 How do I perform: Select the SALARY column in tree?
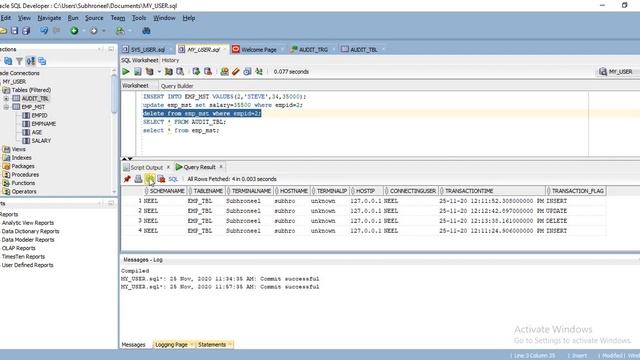pos(41,141)
